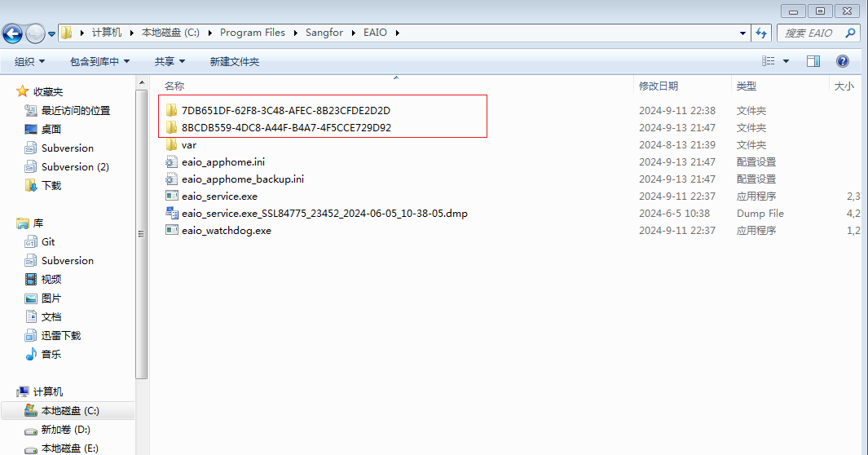Viewport: 868px width, 455px height.
Task: Select the eaio_service.exe file icon
Action: click(x=172, y=196)
